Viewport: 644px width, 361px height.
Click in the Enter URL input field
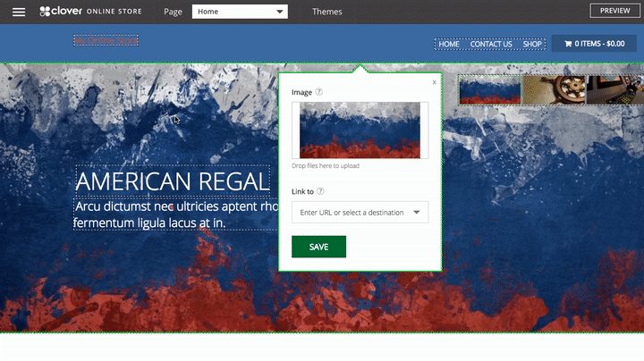[351, 213]
